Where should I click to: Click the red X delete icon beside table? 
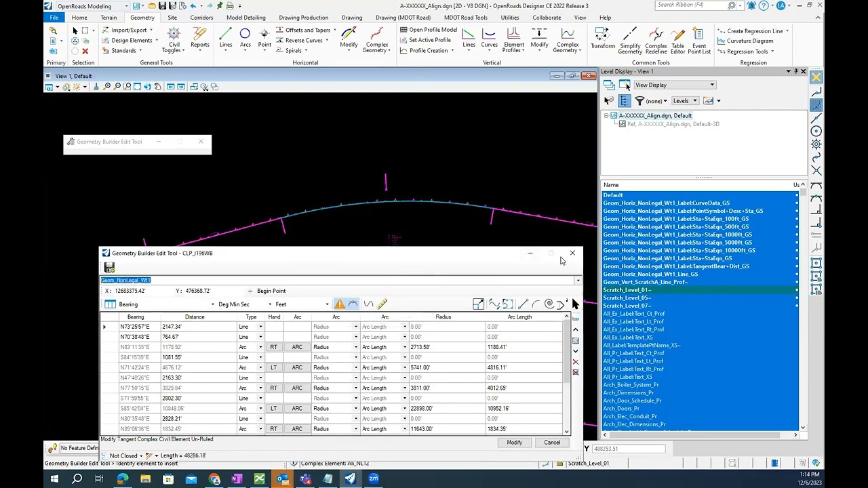coord(576,362)
